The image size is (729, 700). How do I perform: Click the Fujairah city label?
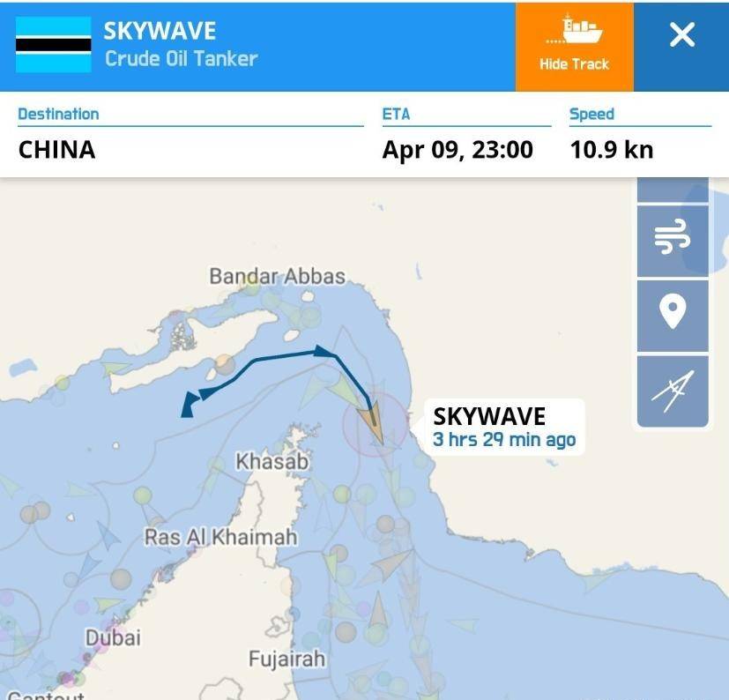click(286, 659)
